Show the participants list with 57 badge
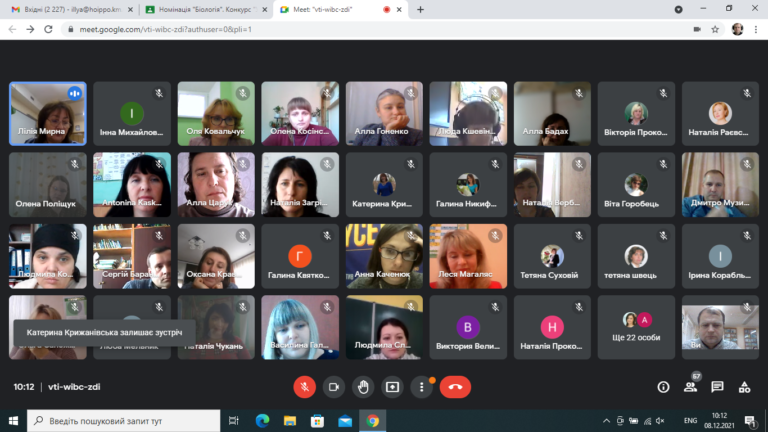This screenshot has width=768, height=432. 691,387
